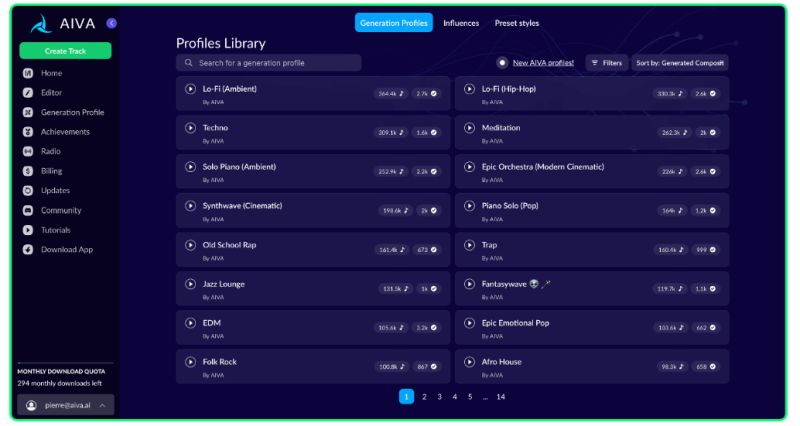Go to page 14 of profiles

pyautogui.click(x=500, y=397)
